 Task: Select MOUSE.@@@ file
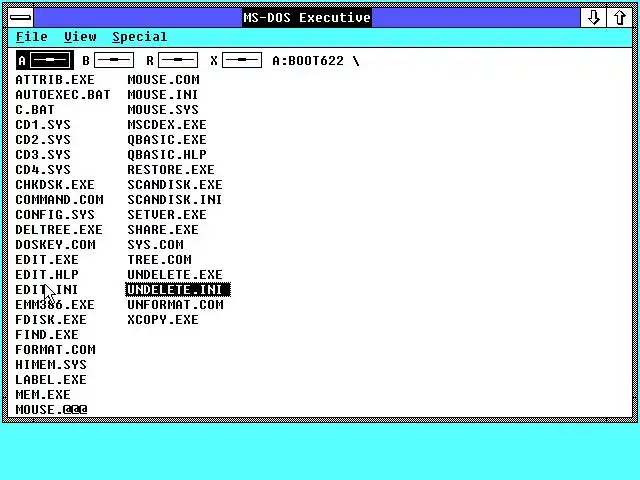click(x=51, y=409)
